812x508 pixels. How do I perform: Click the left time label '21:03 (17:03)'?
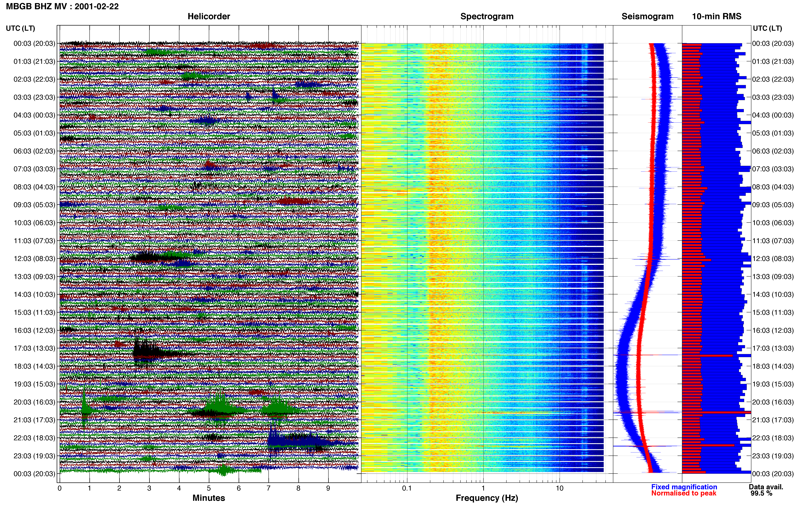(x=34, y=420)
